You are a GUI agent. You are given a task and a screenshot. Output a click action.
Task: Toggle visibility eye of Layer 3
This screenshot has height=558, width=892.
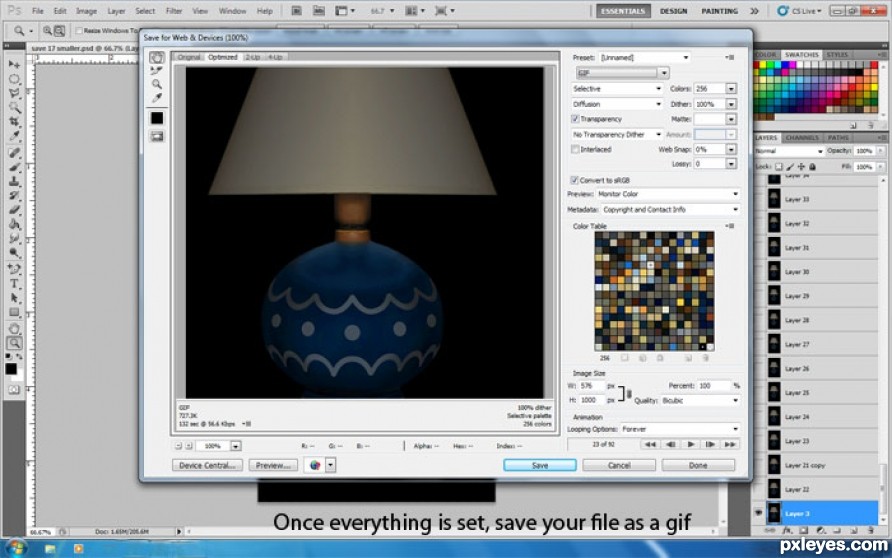[759, 513]
